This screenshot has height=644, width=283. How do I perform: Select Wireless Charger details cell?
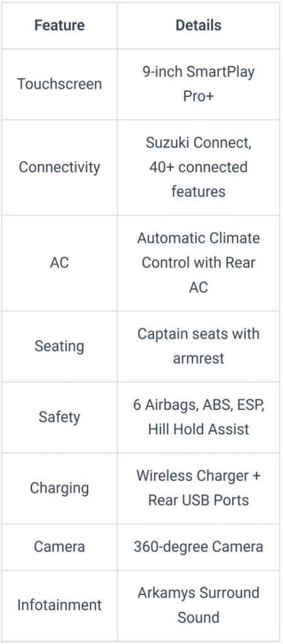tap(198, 488)
